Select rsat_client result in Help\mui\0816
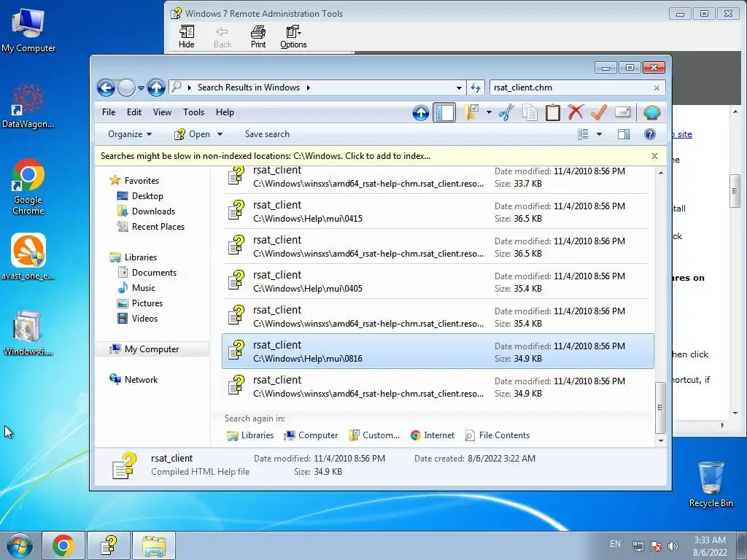 (x=438, y=351)
